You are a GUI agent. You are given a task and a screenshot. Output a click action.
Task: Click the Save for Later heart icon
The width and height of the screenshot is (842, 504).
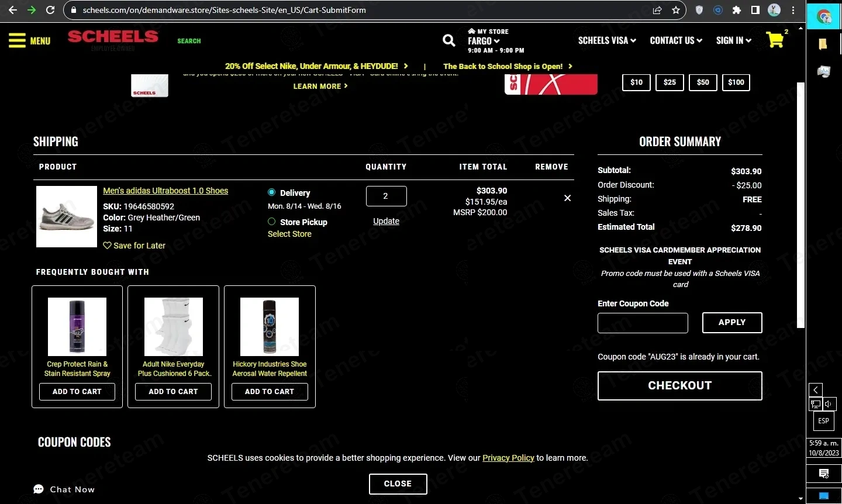pos(107,246)
